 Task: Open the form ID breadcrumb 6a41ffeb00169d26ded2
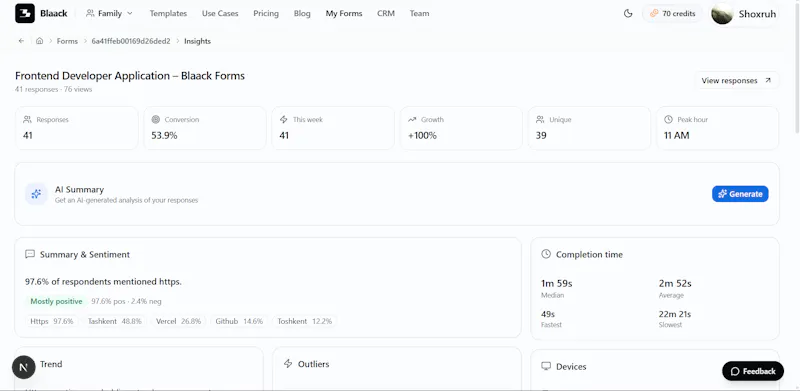[131, 41]
